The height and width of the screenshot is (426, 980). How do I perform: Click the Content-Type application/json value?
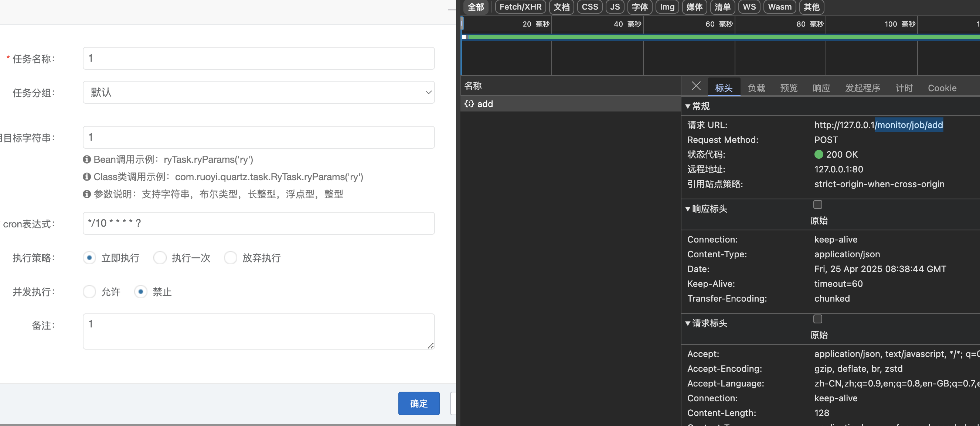point(847,254)
